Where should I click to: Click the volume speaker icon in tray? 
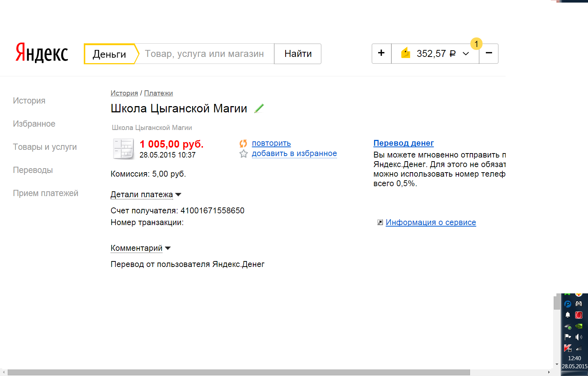pos(579,337)
